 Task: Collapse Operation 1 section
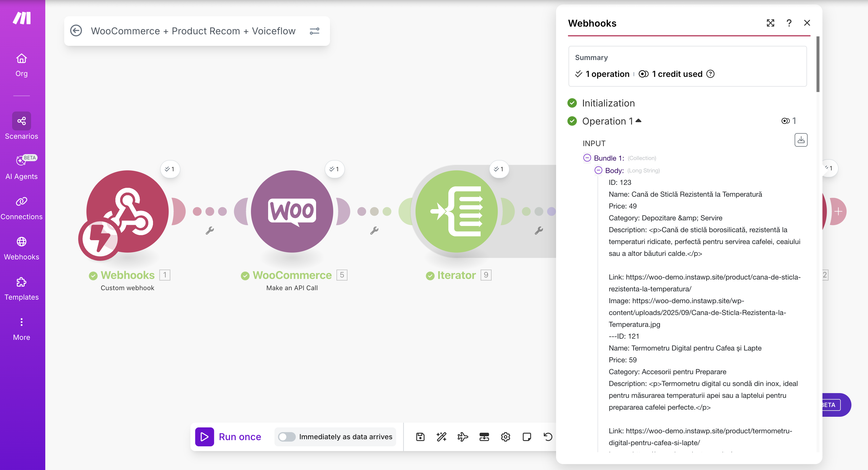(x=639, y=120)
